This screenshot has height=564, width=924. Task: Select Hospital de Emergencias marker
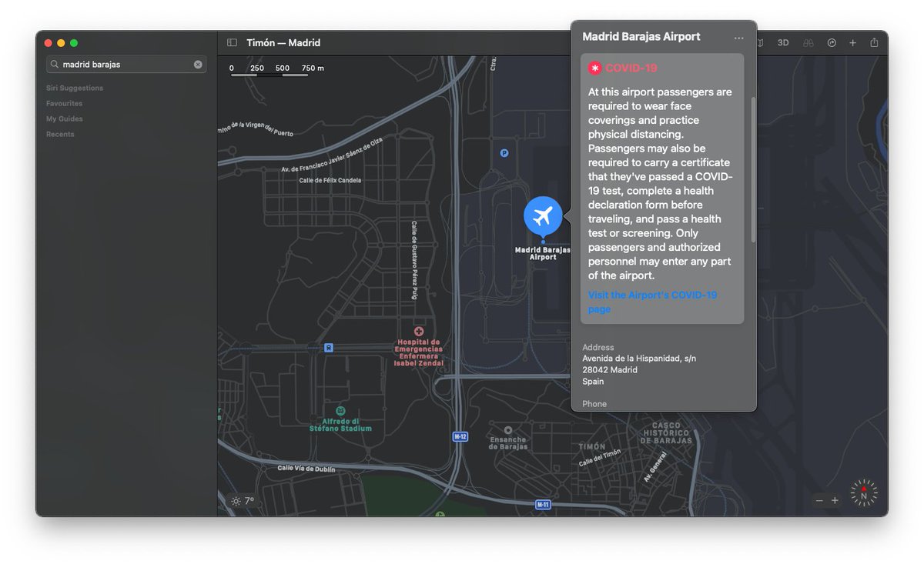click(x=419, y=331)
